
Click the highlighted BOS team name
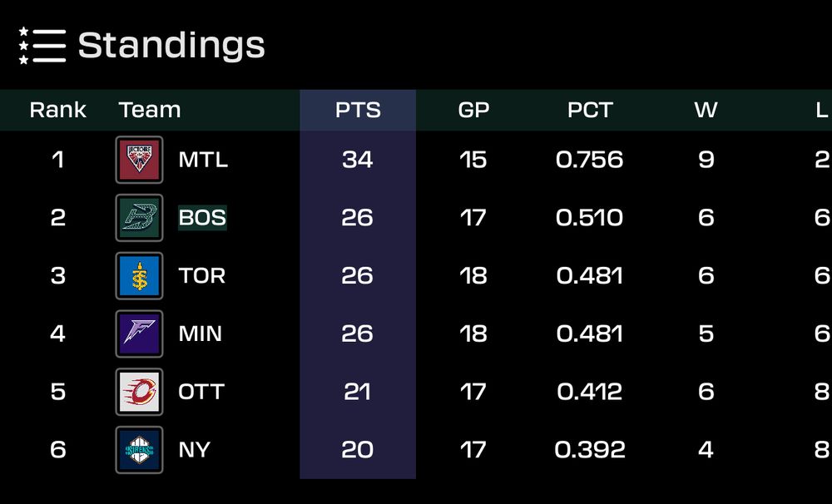click(201, 217)
